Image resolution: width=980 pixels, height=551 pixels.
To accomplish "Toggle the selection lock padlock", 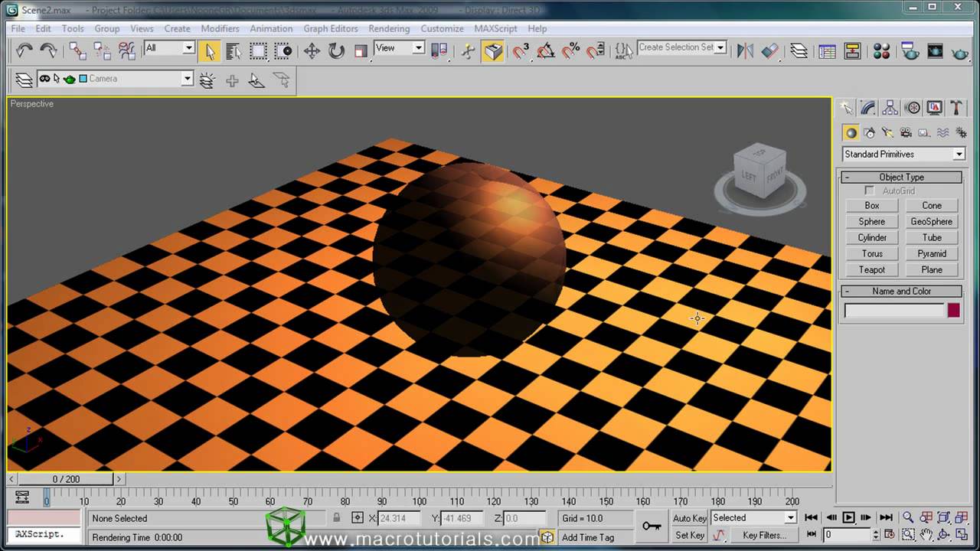I will click(336, 518).
